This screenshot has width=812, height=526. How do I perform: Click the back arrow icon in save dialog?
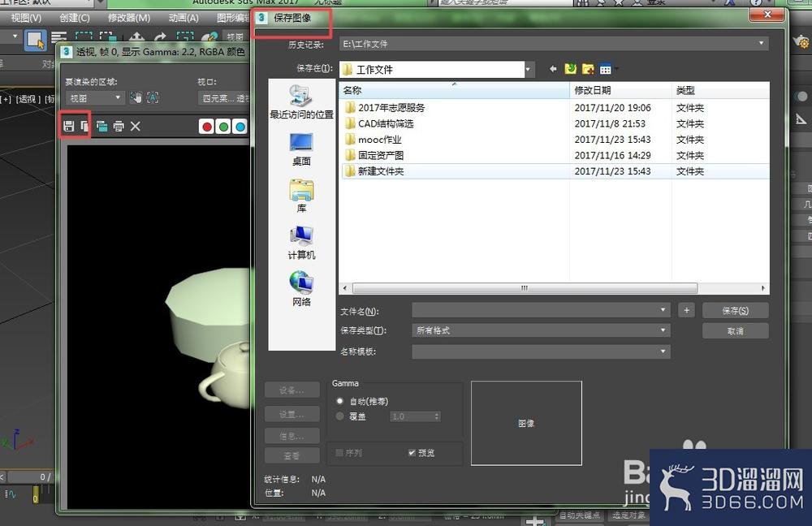click(x=553, y=69)
